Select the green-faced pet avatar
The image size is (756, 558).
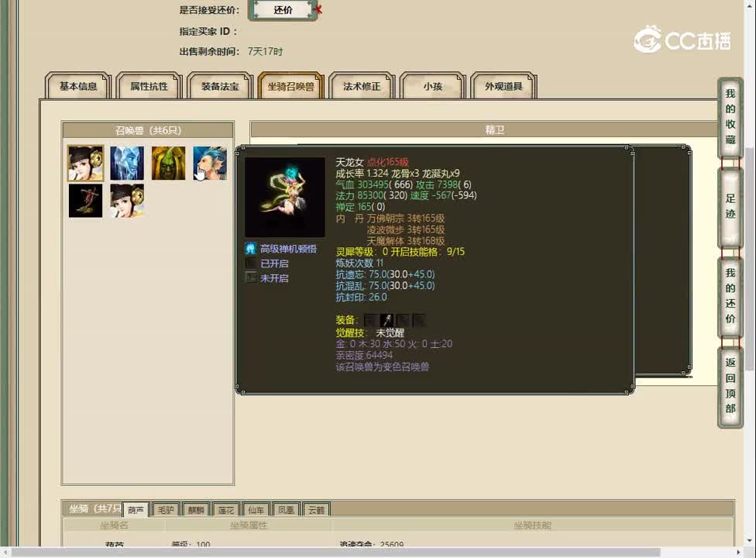click(x=168, y=163)
